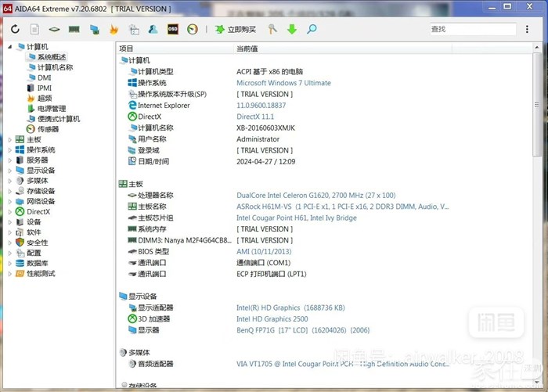Expand the 性能测试 tree node
Image resolution: width=548 pixels, height=392 pixels.
tap(10, 274)
